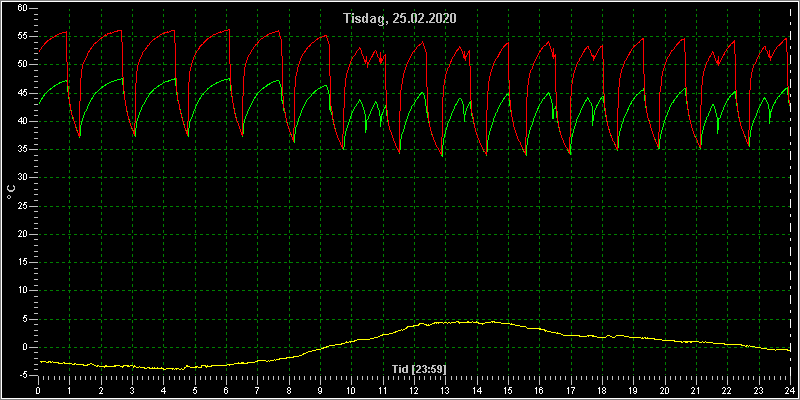The image size is (800, 400).
Task: Click the chart title Tisdag, 25.02.2020
Action: click(400, 18)
